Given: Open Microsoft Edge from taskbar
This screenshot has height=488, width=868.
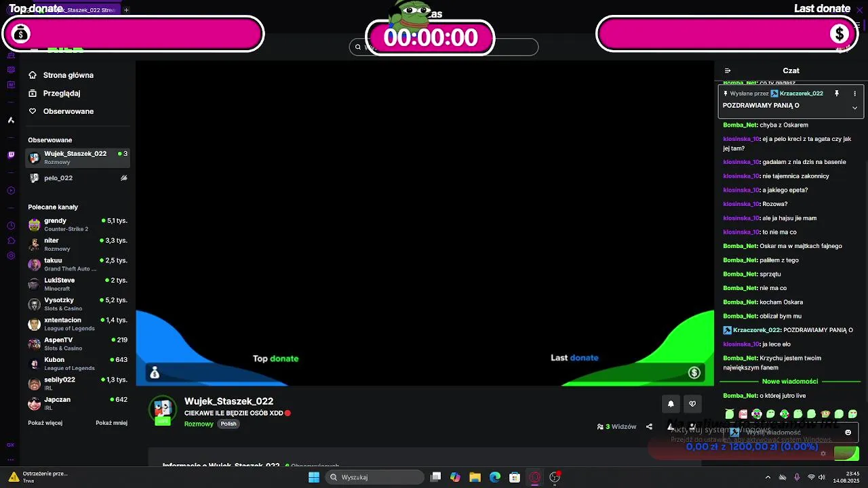Looking at the screenshot, I should point(495,477).
